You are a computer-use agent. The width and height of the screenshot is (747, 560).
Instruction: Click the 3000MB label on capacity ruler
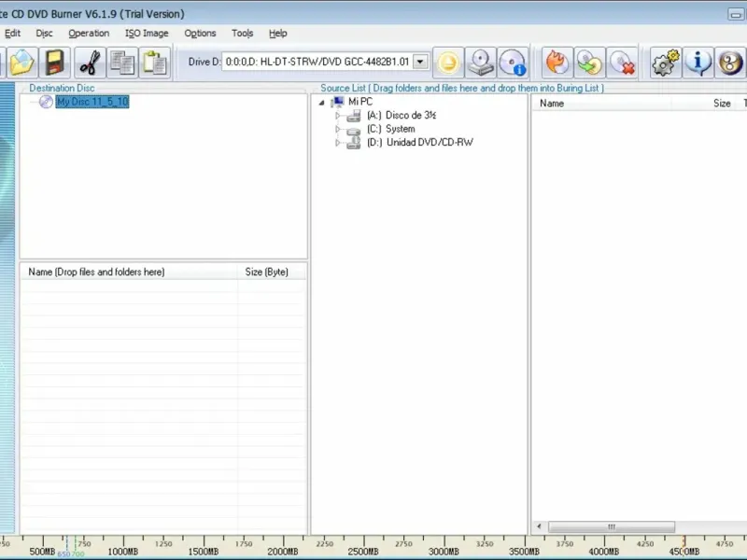pyautogui.click(x=444, y=552)
